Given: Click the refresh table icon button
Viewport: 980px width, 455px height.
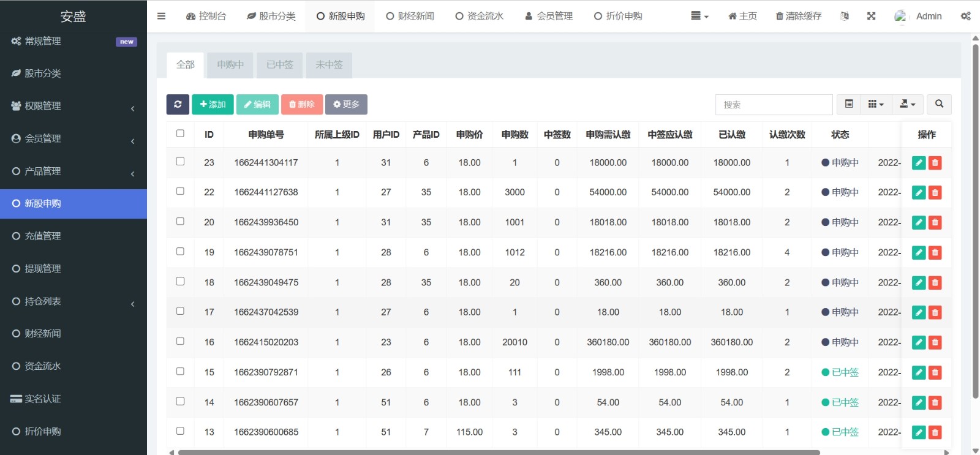Looking at the screenshot, I should [x=178, y=105].
